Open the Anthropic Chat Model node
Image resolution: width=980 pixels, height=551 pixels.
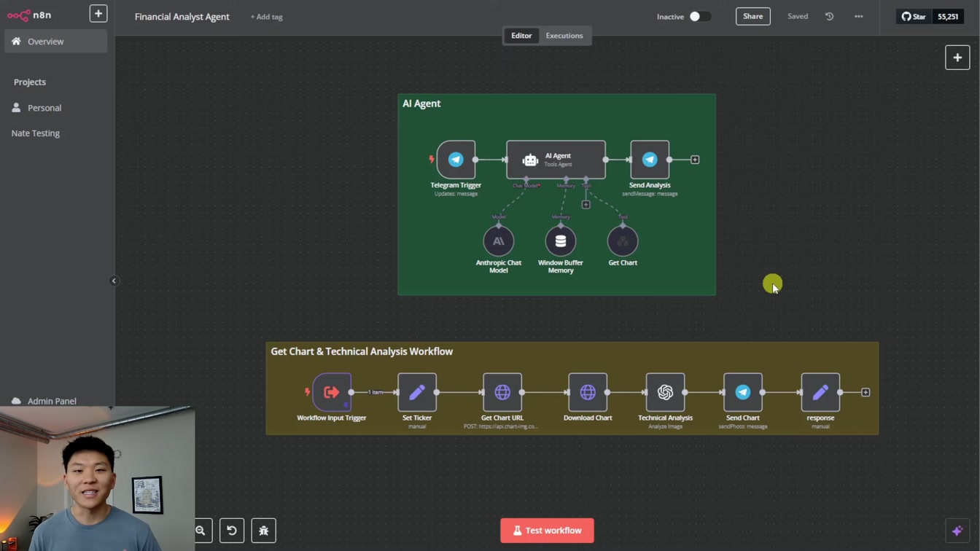pos(499,241)
